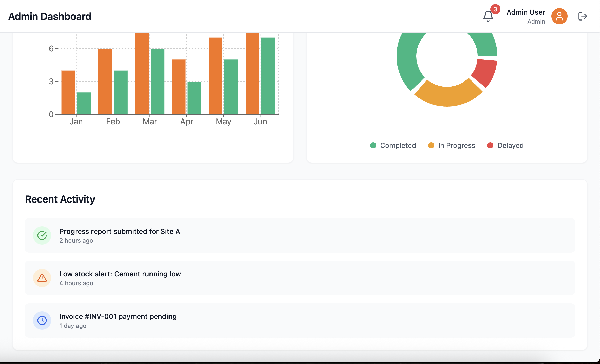Image resolution: width=600 pixels, height=364 pixels.
Task: Toggle the Completed legend item
Action: (x=393, y=145)
